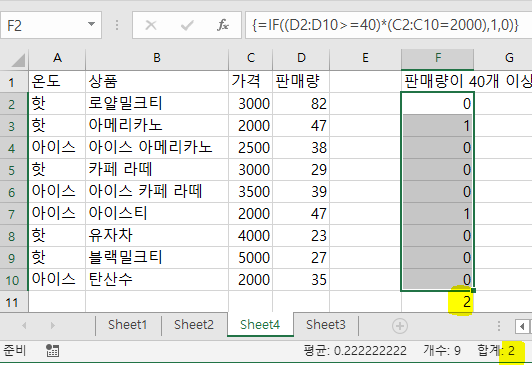The image size is (532, 365).
Task: Switch to Sheet3 tab
Action: [x=326, y=325]
